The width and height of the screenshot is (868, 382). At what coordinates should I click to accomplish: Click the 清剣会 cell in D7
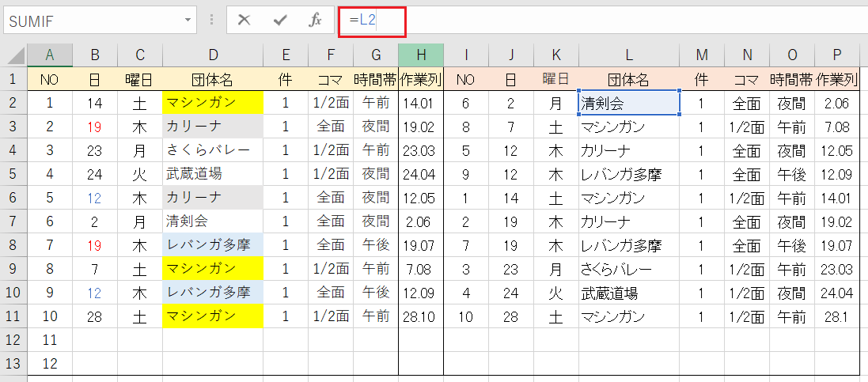(x=213, y=221)
